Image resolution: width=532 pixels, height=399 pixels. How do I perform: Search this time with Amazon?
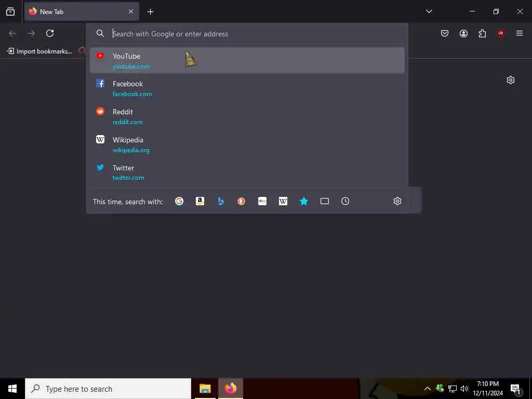click(x=200, y=201)
